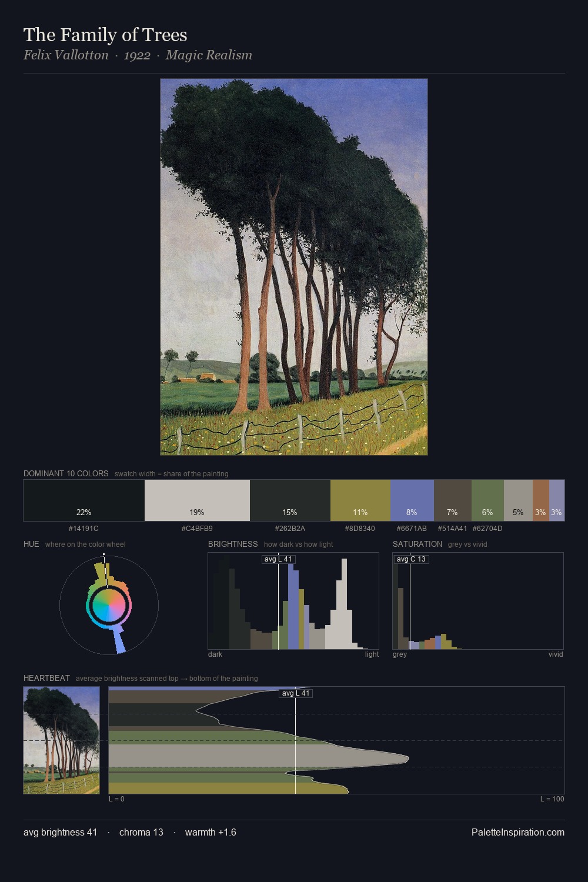Viewport: 588px width, 882px height.
Task: Click the 'avg C 13' label in Saturation chart
Action: point(411,559)
